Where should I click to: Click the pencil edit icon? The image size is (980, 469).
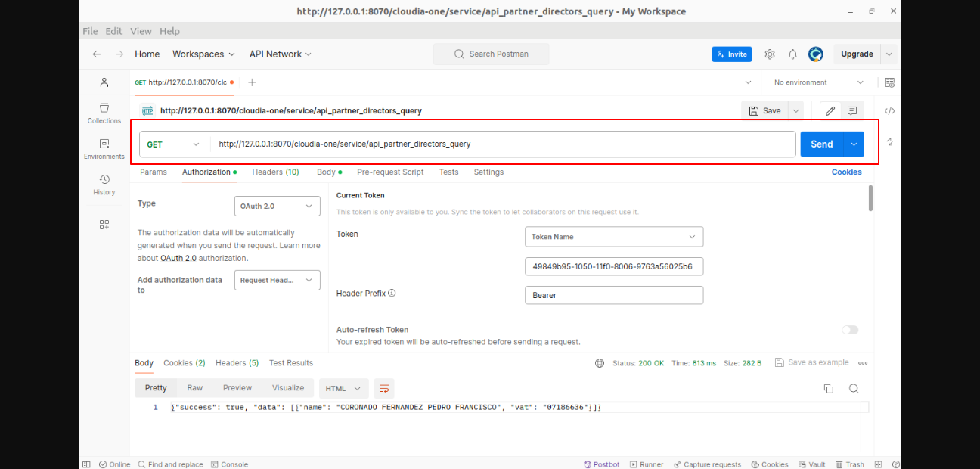click(830, 110)
